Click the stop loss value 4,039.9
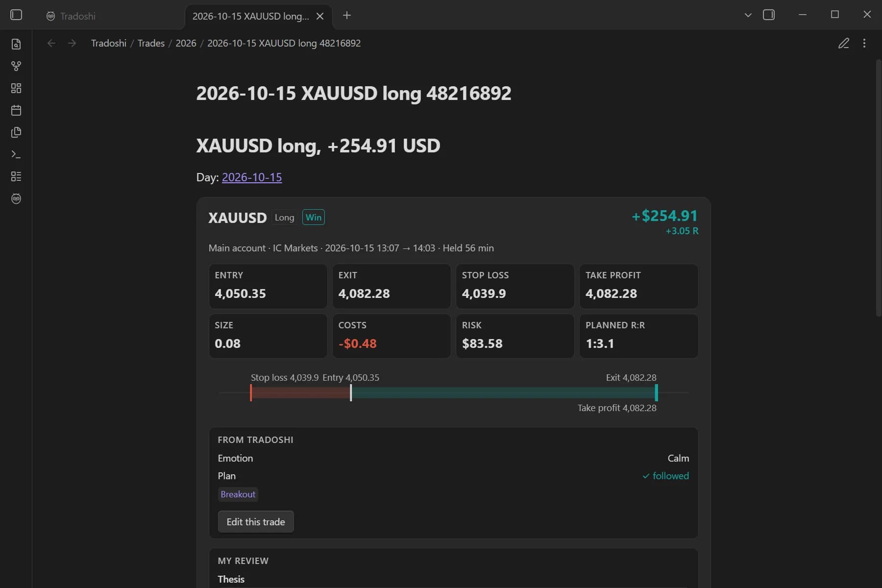This screenshot has height=588, width=882. pos(484,294)
